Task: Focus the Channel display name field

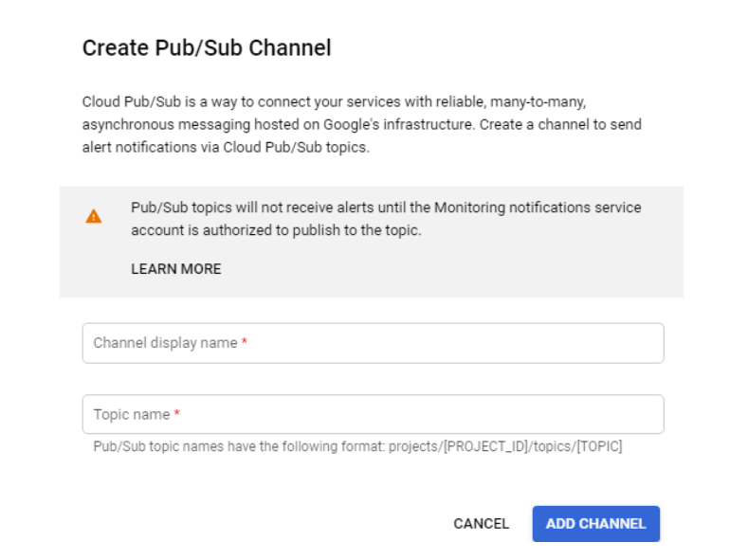Action: pos(373,343)
